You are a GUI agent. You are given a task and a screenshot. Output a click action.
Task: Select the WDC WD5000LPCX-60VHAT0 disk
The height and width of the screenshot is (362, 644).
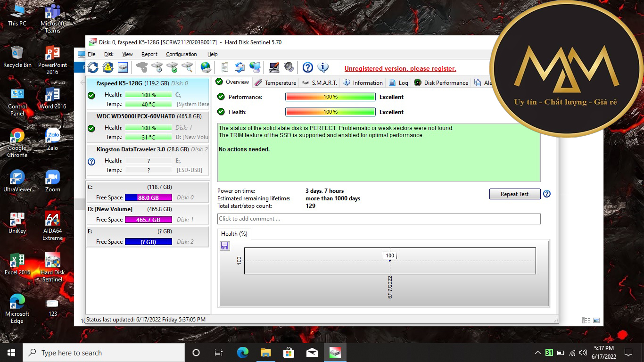click(148, 126)
